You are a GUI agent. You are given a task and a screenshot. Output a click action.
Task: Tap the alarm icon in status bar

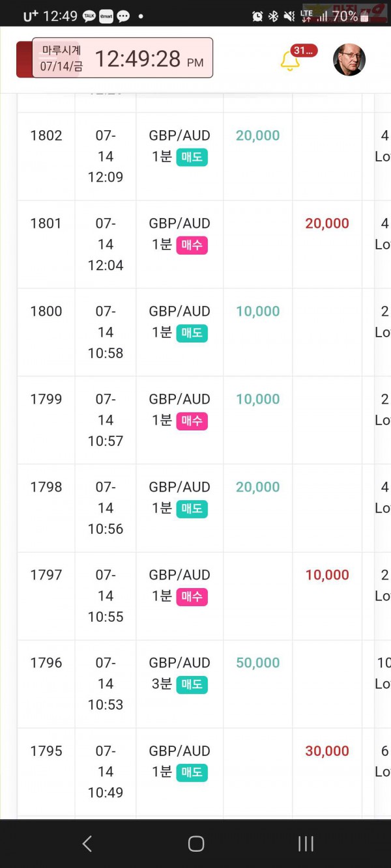pyautogui.click(x=257, y=16)
